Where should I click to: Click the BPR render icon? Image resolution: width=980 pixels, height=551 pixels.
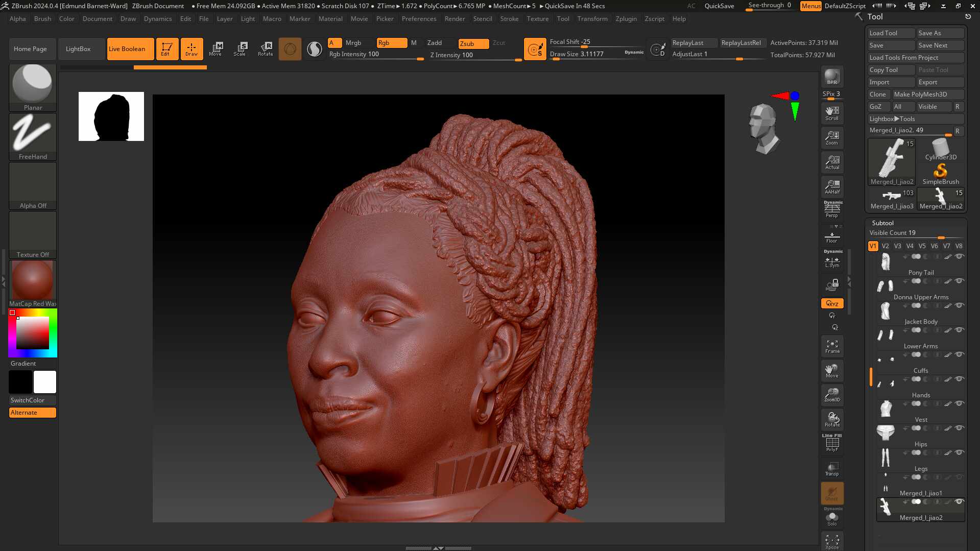click(x=832, y=77)
